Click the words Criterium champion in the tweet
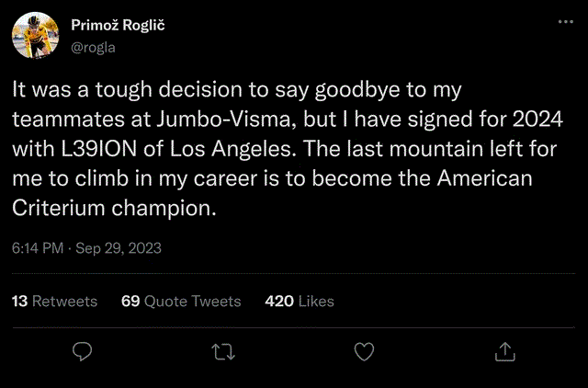The height and width of the screenshot is (388, 588). [x=115, y=208]
